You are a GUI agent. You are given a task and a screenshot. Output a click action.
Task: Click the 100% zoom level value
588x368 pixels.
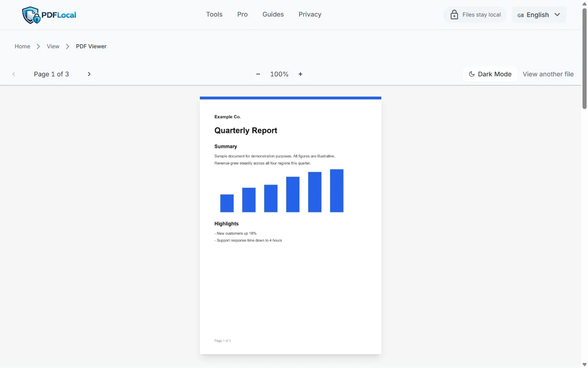pyautogui.click(x=279, y=74)
